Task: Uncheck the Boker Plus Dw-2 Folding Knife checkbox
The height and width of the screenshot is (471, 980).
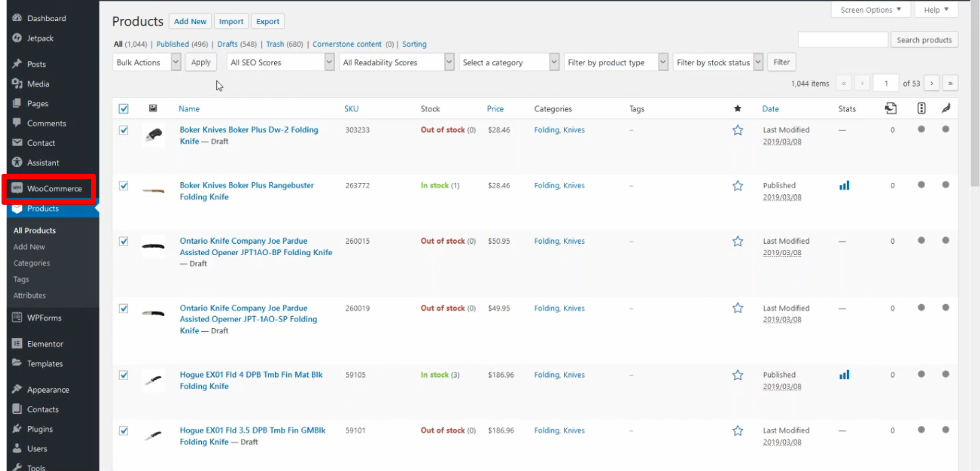Action: pos(124,130)
